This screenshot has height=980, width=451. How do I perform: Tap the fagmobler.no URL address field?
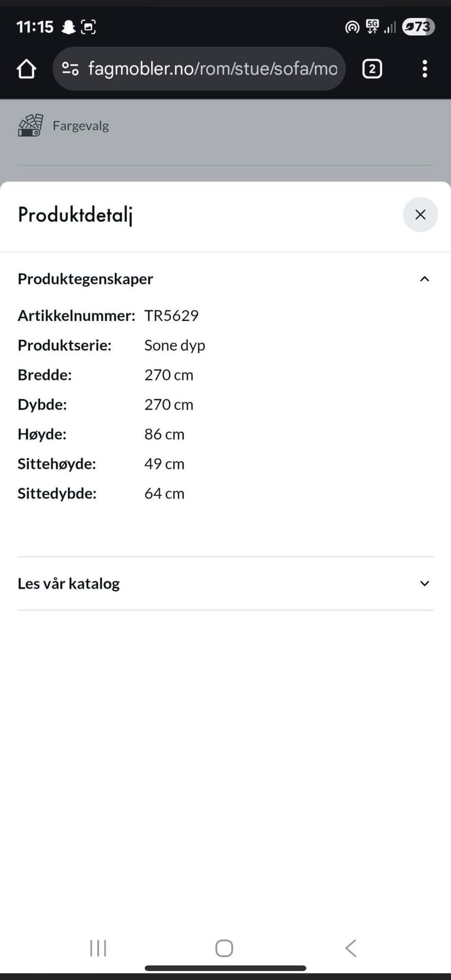pos(212,69)
